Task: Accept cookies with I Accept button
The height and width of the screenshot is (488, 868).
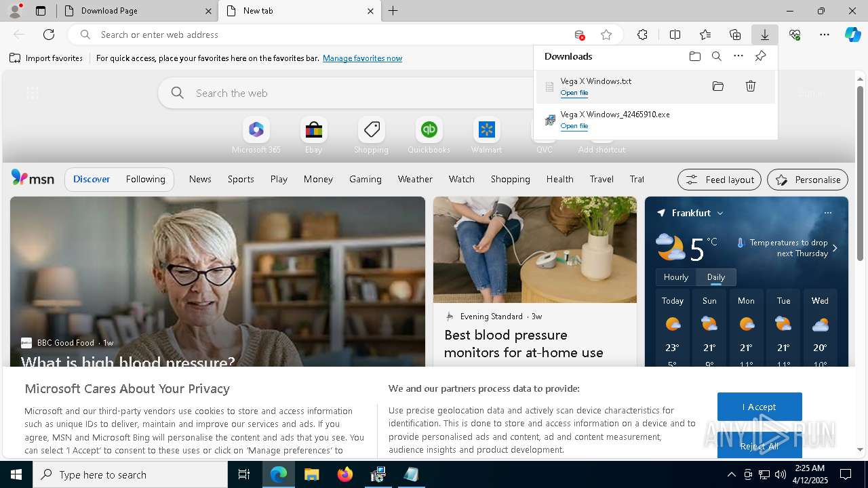Action: click(x=759, y=407)
